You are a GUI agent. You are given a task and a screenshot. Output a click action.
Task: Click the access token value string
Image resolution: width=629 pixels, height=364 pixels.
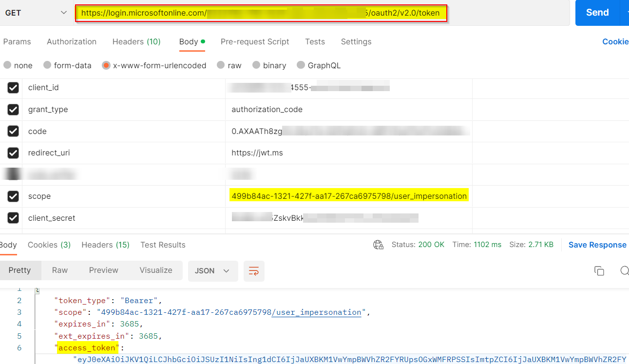point(349,360)
